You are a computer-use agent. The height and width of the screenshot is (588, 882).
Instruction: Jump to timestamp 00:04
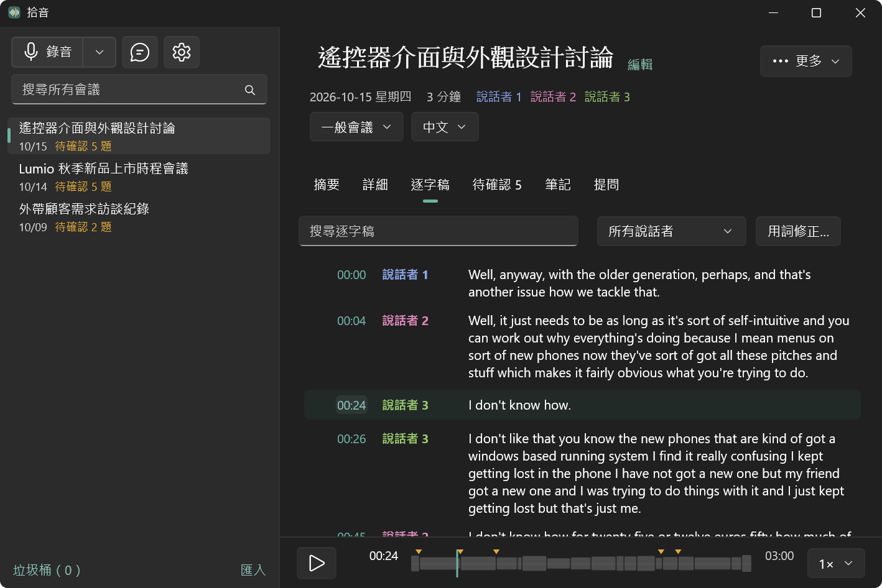351,321
